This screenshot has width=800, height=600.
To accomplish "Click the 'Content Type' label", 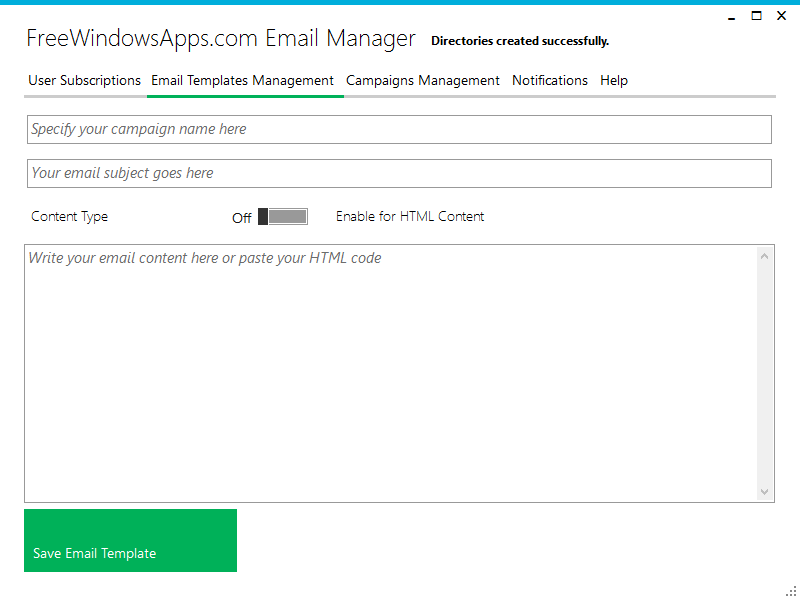I will click(x=69, y=216).
